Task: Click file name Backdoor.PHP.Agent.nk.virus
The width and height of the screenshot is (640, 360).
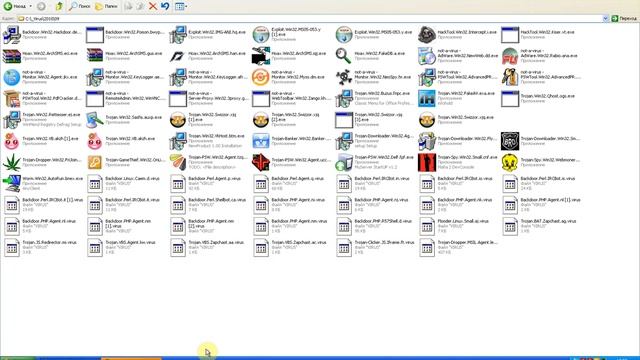Action: click(464, 200)
